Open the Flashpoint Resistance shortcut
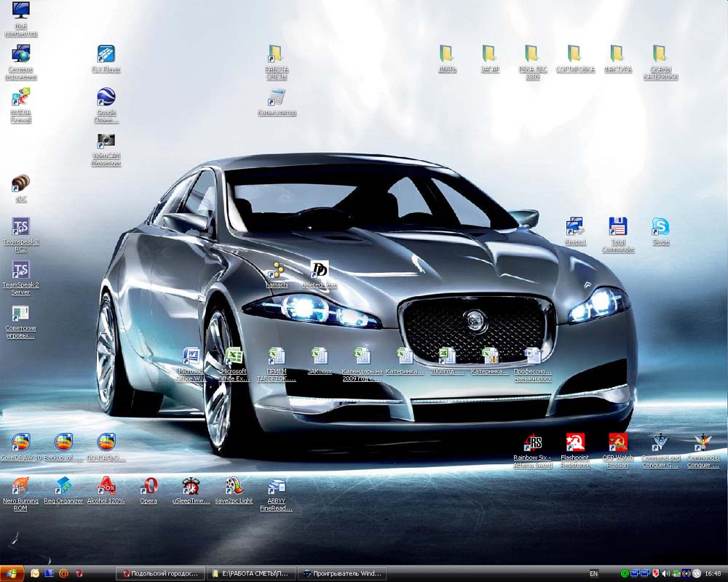The height and width of the screenshot is (582, 728). (575, 442)
